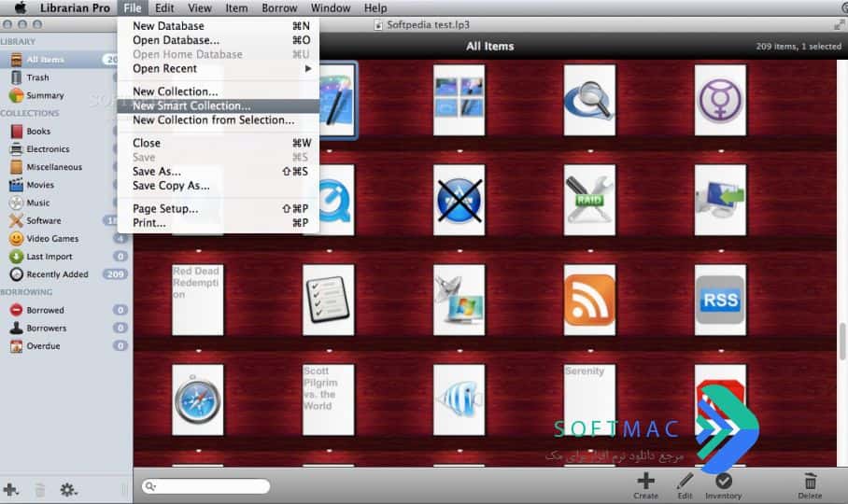Show the Overdue items calendar icon
This screenshot has width=848, height=504.
tap(17, 346)
